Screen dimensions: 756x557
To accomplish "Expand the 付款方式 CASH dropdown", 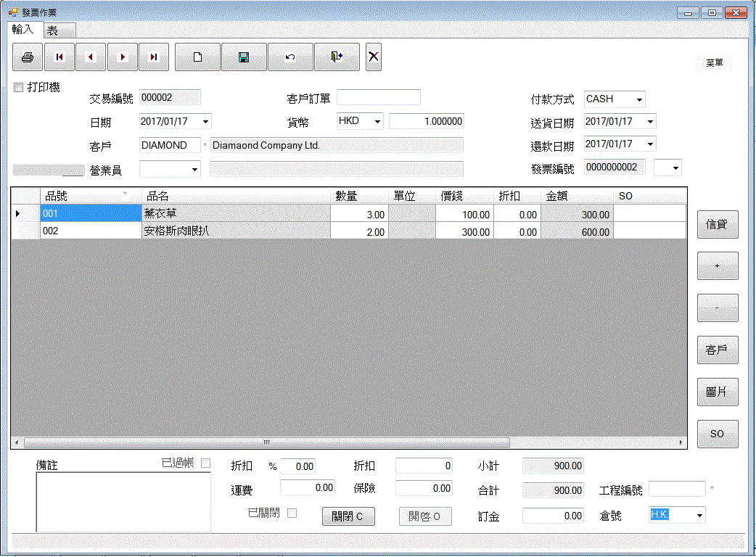I will 639,100.
